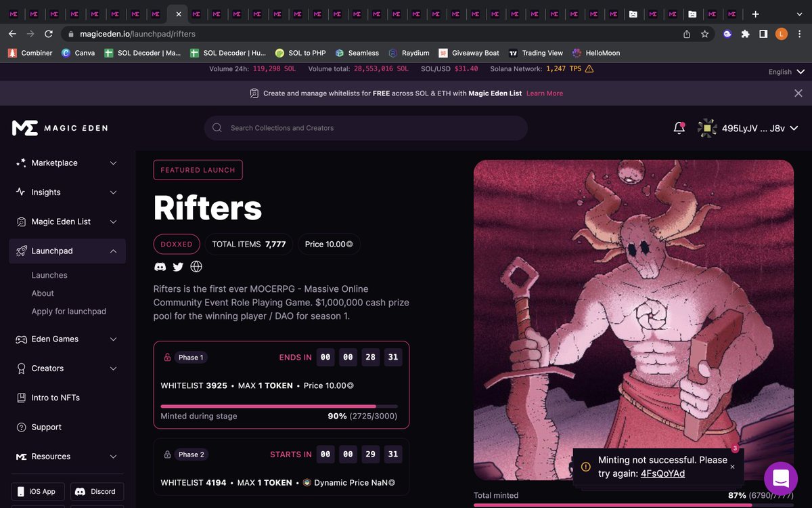Dismiss the Magic Eden List banner
Viewport: 812px width, 508px height.
(798, 93)
